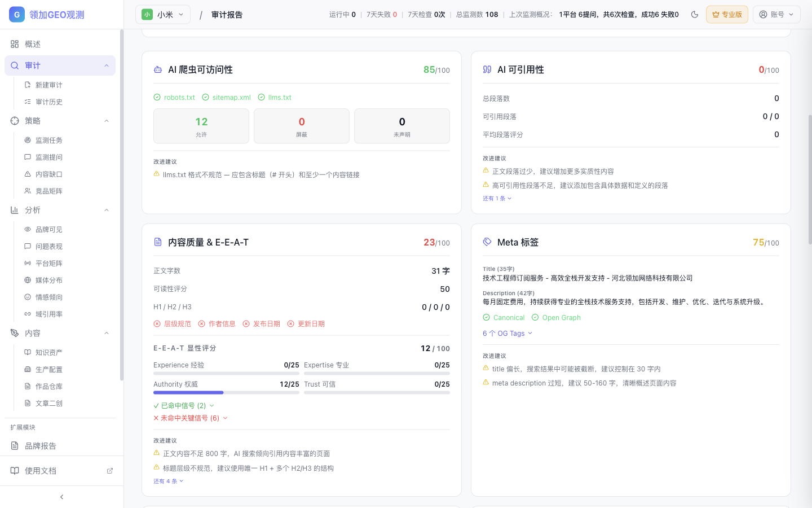This screenshot has width=812, height=508.
Task: Click the 0 未声明 stat card
Action: tap(402, 126)
